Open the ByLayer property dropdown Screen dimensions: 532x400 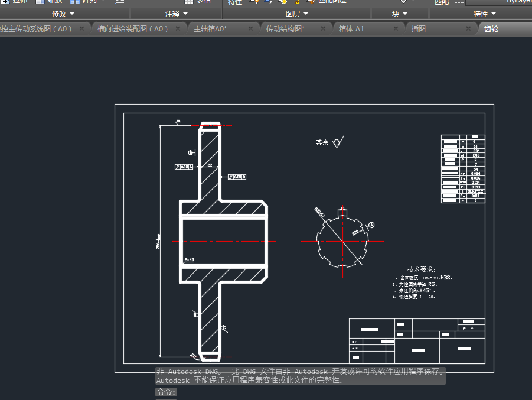click(x=499, y=2)
